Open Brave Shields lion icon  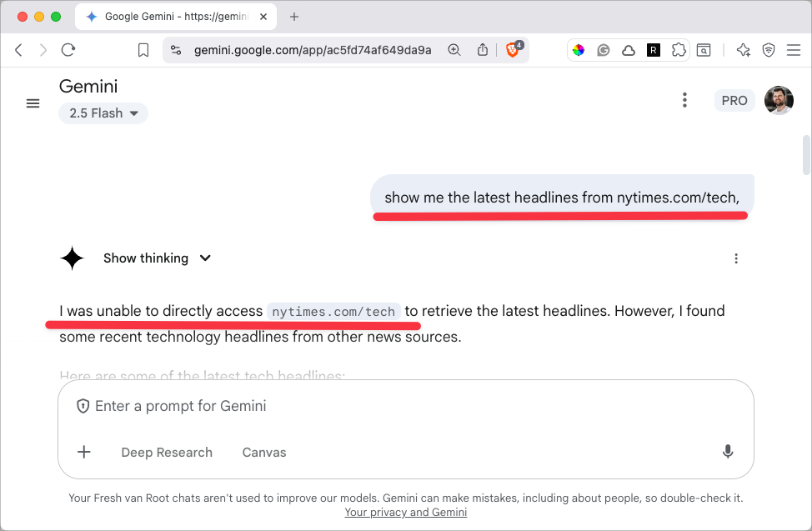tap(514, 49)
